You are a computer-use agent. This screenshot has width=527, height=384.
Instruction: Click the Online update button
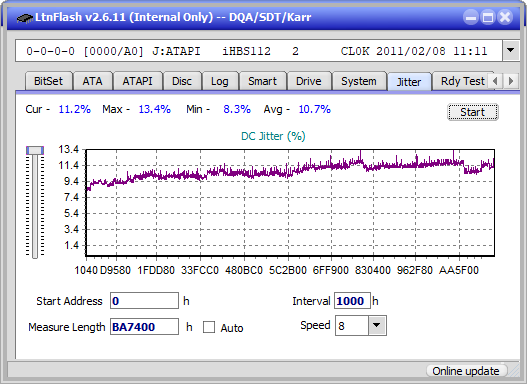pyautogui.click(x=466, y=371)
